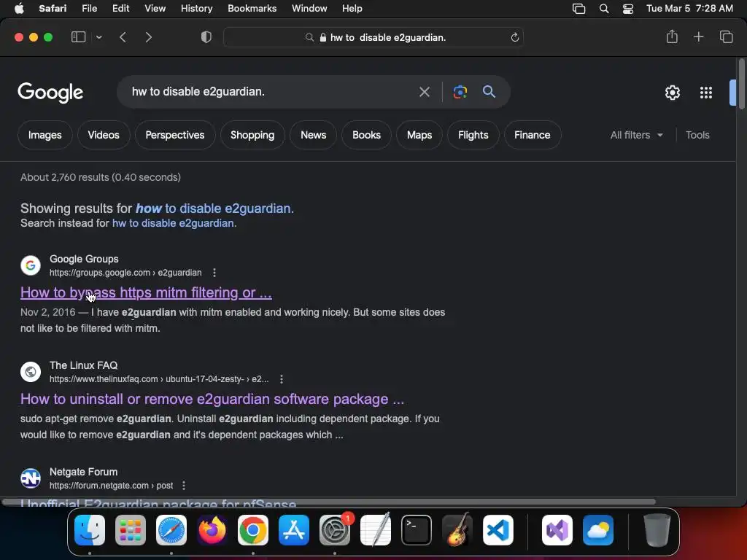Image resolution: width=747 pixels, height=560 pixels.
Task: Go back to previous page
Action: coord(123,37)
